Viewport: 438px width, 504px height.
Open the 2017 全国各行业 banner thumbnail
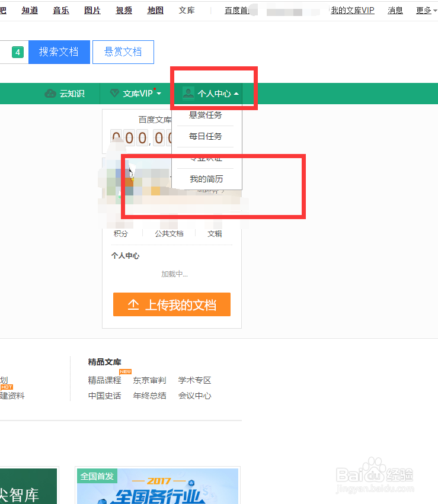click(x=158, y=486)
